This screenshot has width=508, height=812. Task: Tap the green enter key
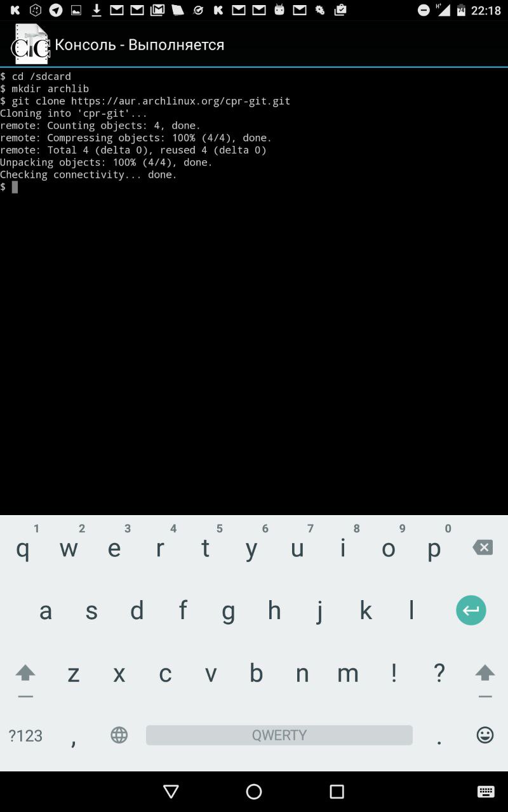[x=471, y=610]
